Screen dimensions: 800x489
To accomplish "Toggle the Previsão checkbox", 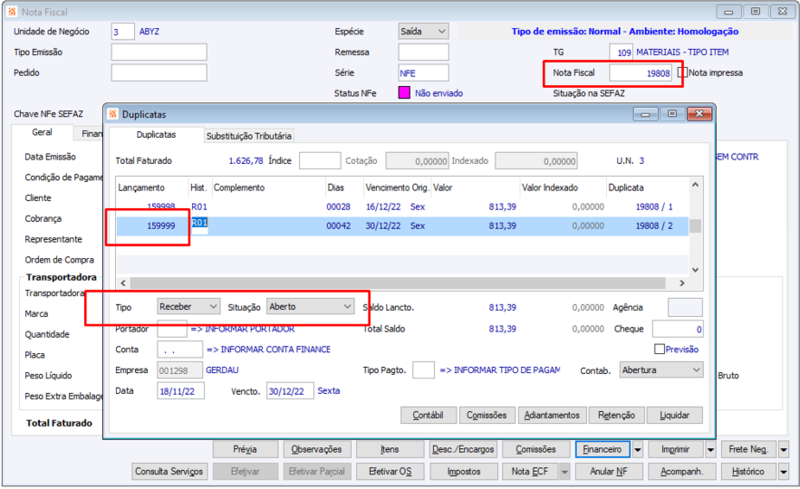I will coord(659,349).
